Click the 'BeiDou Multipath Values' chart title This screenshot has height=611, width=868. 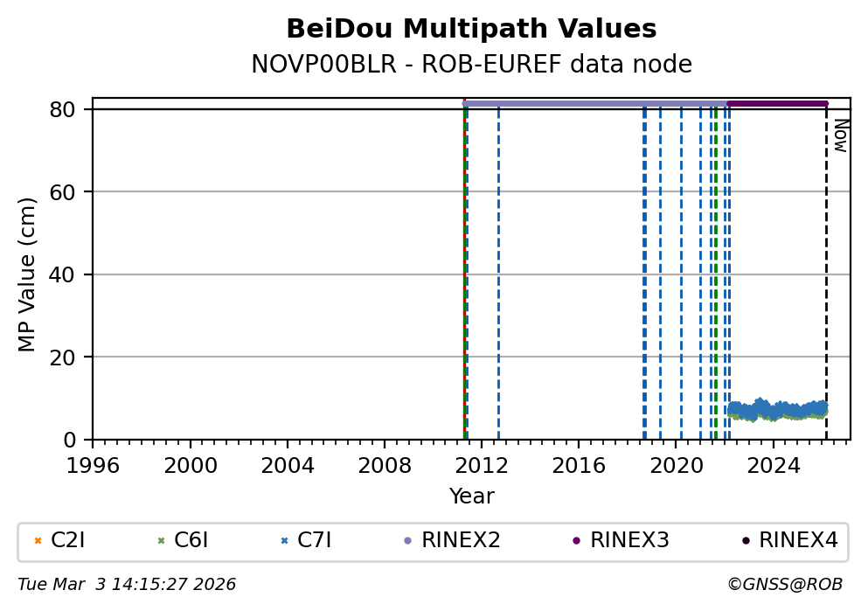pyautogui.click(x=471, y=30)
